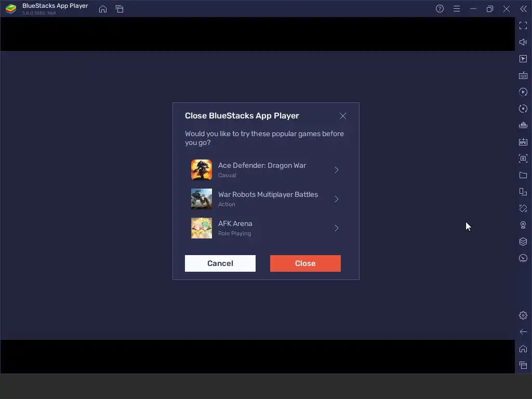Click AFK Arena game thumbnail
The width and height of the screenshot is (532, 399).
pos(202,228)
